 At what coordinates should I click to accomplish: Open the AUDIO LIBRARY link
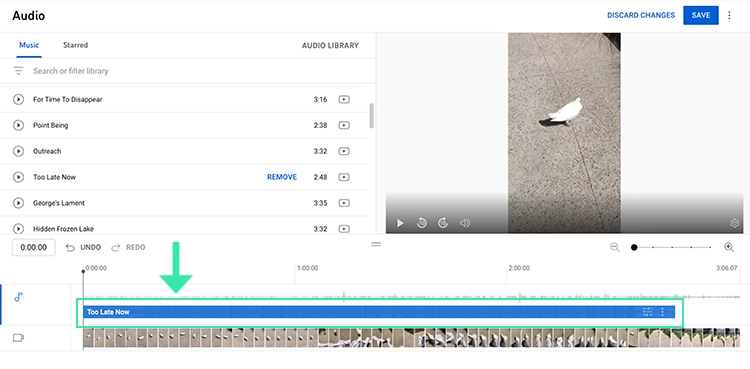click(330, 45)
